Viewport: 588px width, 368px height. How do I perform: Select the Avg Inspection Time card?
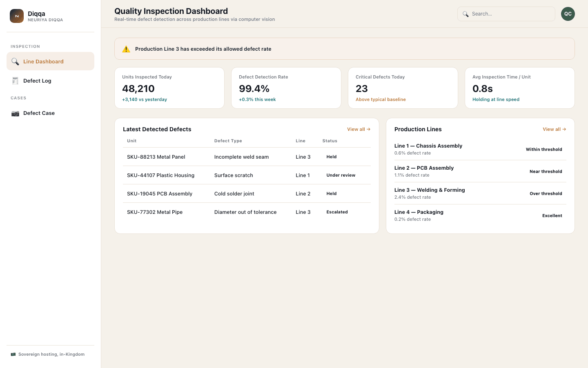[x=520, y=88]
